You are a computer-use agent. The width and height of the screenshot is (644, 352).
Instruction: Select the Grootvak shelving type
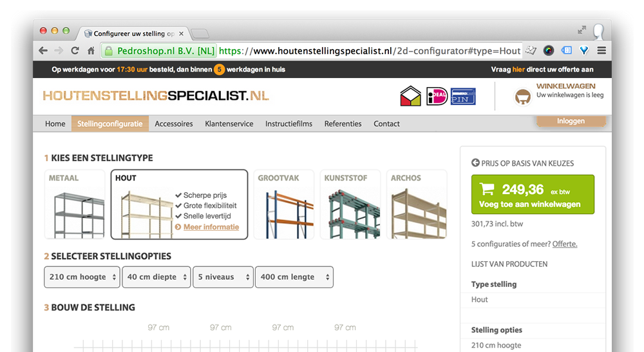(x=284, y=204)
